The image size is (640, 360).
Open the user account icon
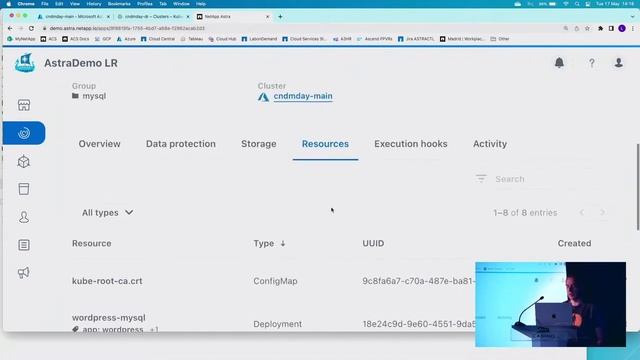(619, 62)
